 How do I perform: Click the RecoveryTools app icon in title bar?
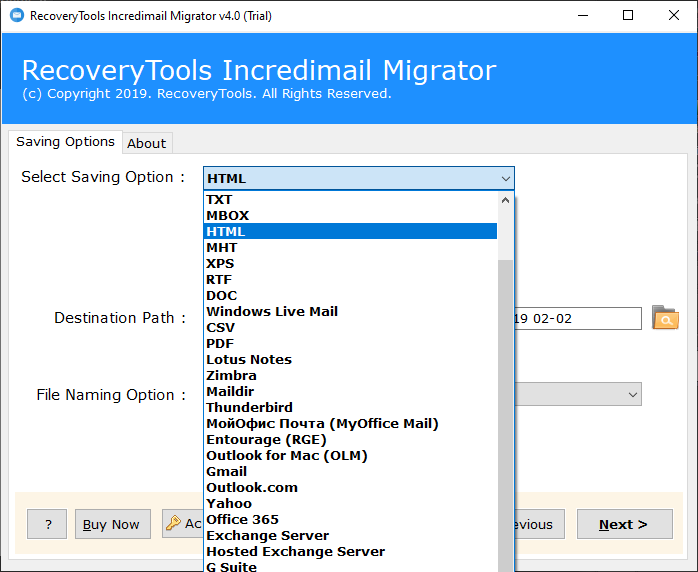(x=17, y=15)
